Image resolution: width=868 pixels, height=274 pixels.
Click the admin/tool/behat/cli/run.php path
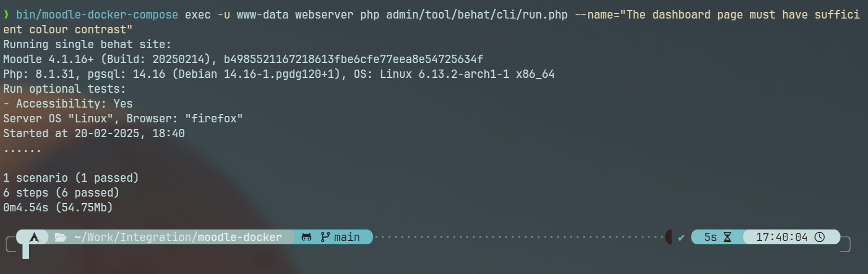tap(477, 15)
